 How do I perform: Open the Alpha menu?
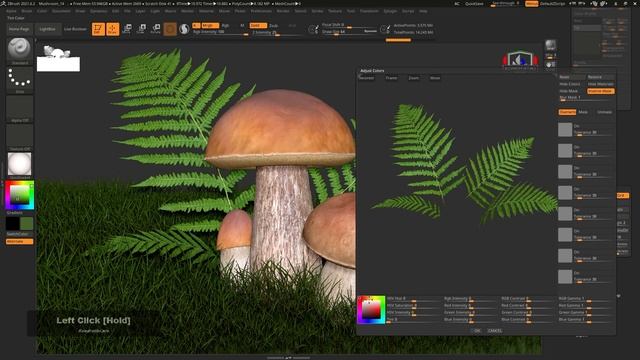click(x=11, y=11)
